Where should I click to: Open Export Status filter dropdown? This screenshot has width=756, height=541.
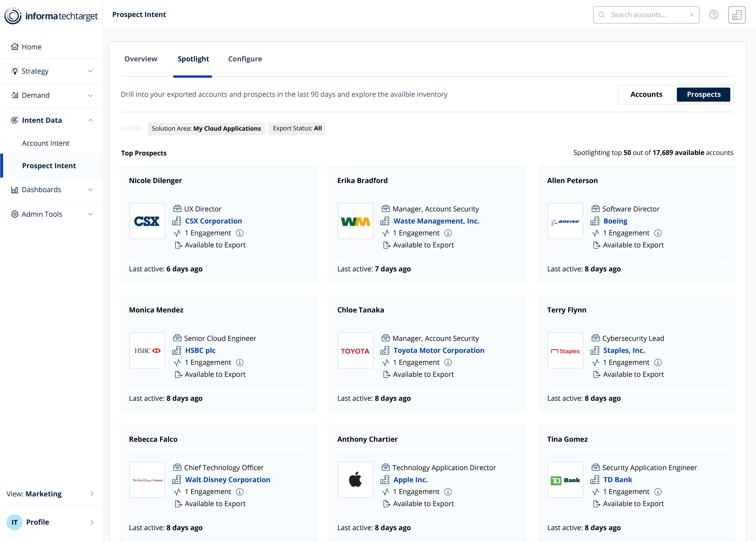[297, 129]
